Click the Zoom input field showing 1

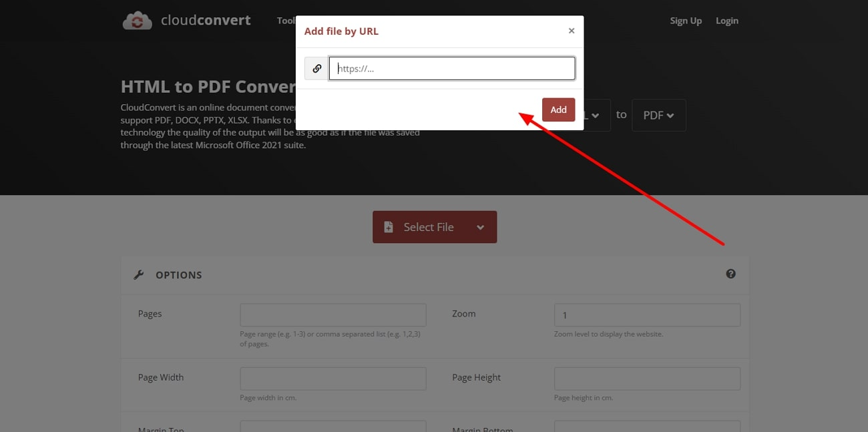coord(647,315)
